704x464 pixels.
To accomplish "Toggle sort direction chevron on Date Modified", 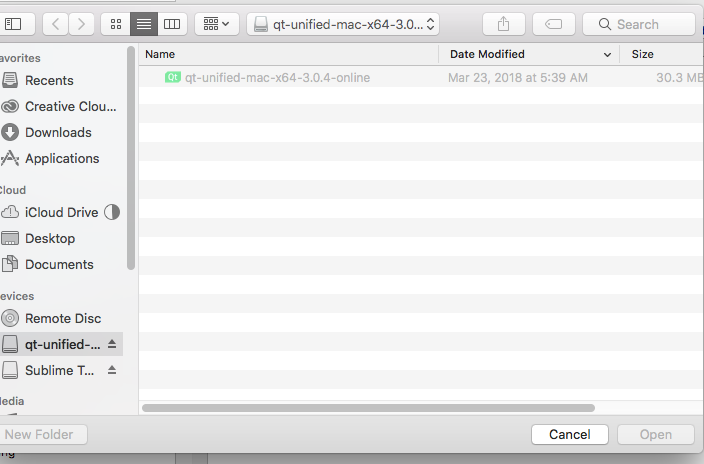I will (x=607, y=55).
